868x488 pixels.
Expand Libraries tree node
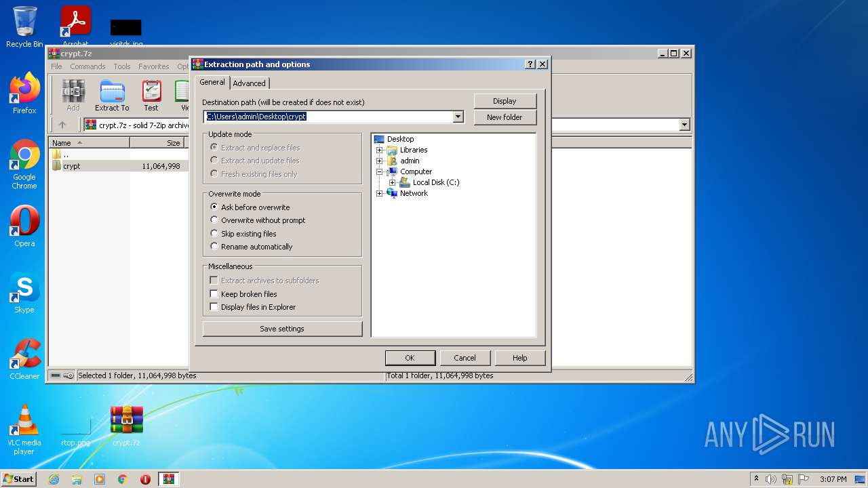pyautogui.click(x=380, y=150)
